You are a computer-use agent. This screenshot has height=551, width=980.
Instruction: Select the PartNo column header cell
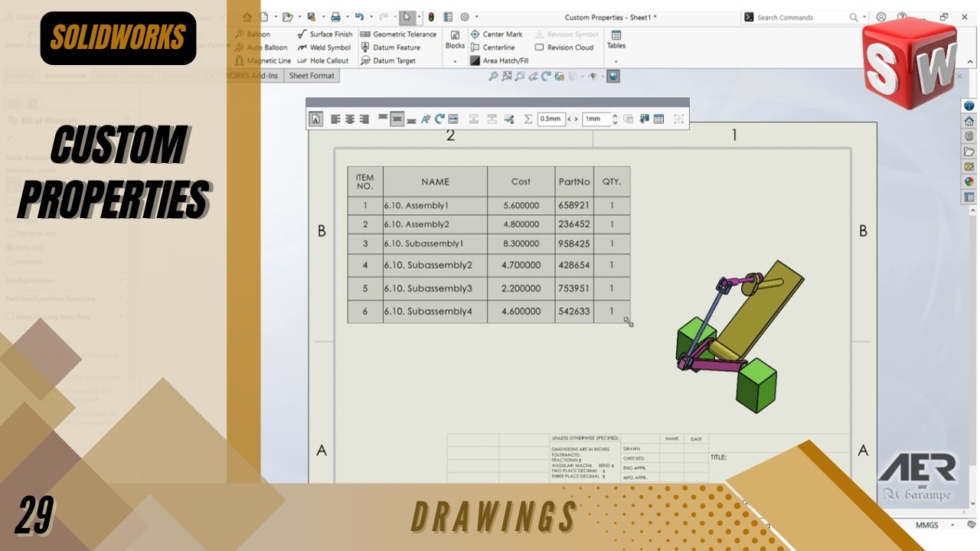pos(574,181)
